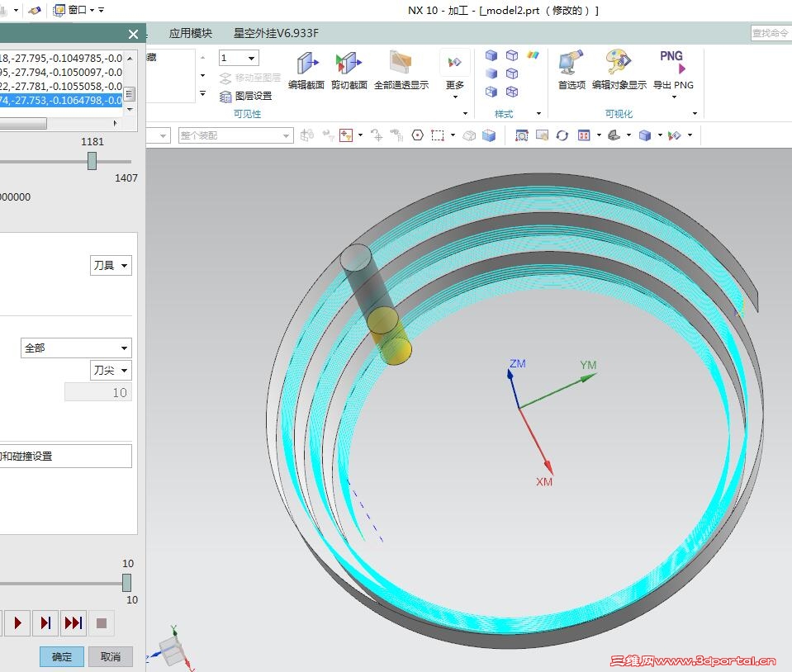Expand the Export PNG dropdown arrow
The height and width of the screenshot is (672, 792).
[x=674, y=97]
